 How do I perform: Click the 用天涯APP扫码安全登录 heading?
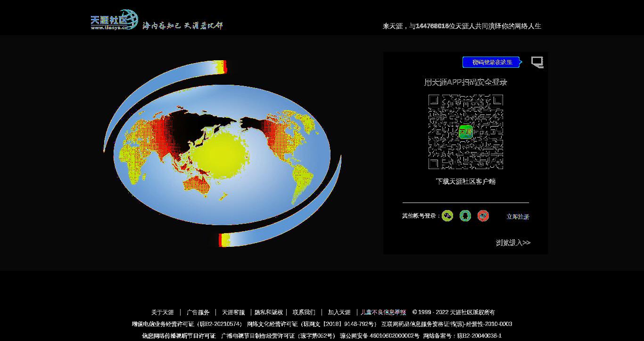point(466,82)
